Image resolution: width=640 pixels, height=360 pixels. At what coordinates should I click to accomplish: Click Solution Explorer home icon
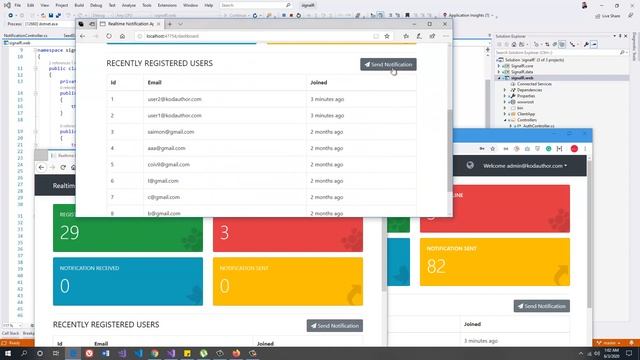513,44
